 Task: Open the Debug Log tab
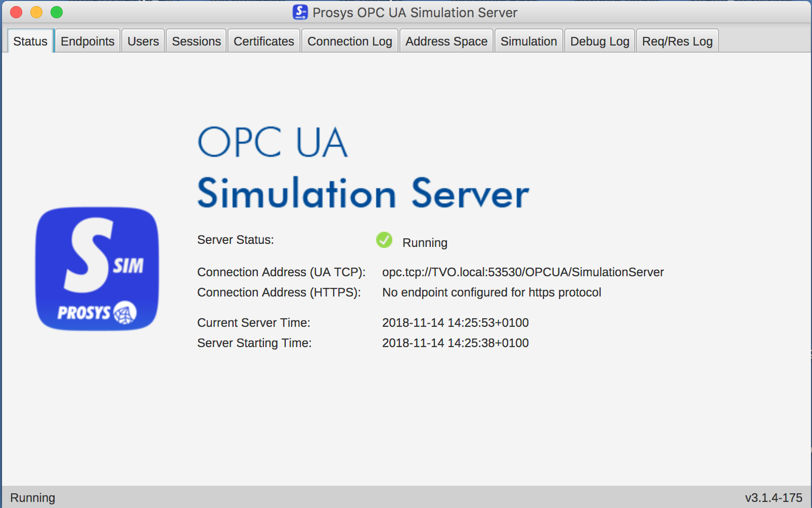[x=600, y=41]
